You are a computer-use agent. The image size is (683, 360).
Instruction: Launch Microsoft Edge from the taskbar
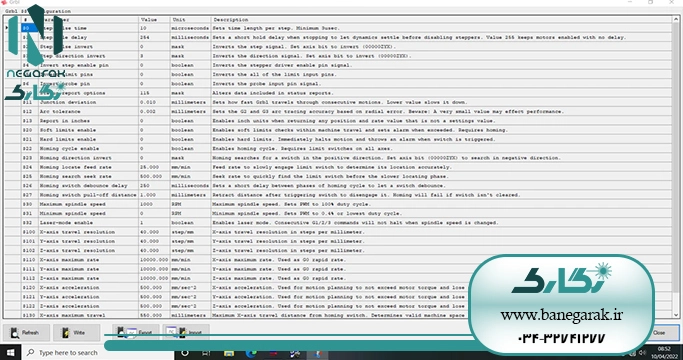pos(251,353)
